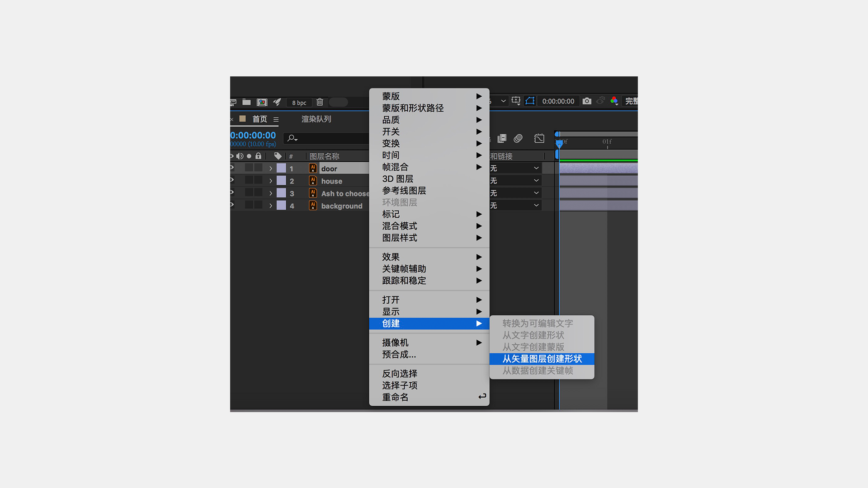This screenshot has width=868, height=488.
Task: Click the current time indicator in the timeline
Action: [x=560, y=144]
